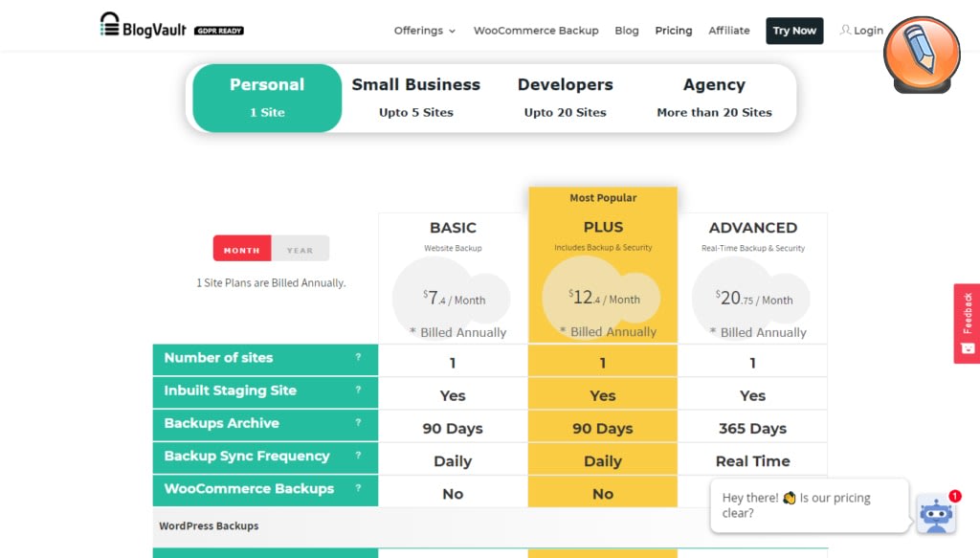Open the Blog menu item

[626, 31]
